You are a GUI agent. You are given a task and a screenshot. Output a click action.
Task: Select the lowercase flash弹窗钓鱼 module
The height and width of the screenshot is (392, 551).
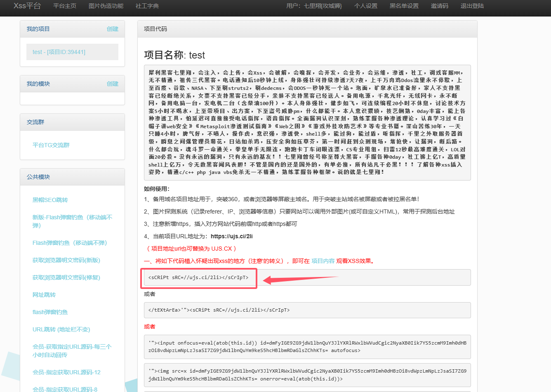pyautogui.click(x=50, y=312)
